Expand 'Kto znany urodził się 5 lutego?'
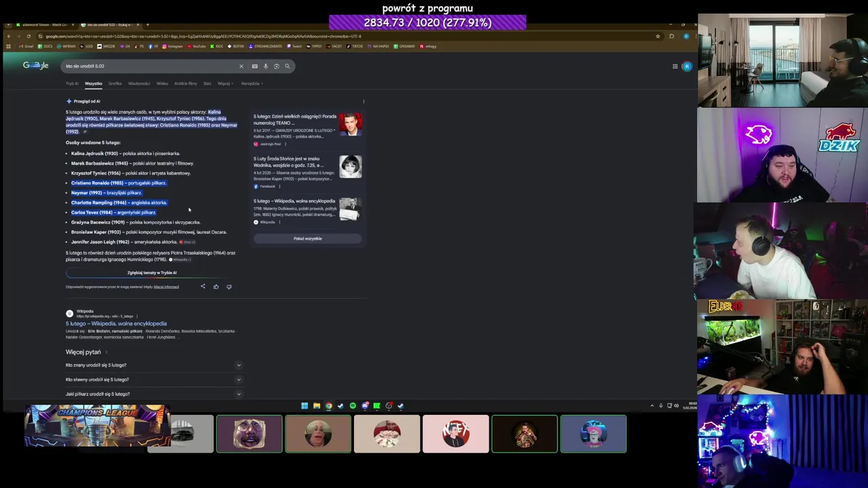 (153, 365)
